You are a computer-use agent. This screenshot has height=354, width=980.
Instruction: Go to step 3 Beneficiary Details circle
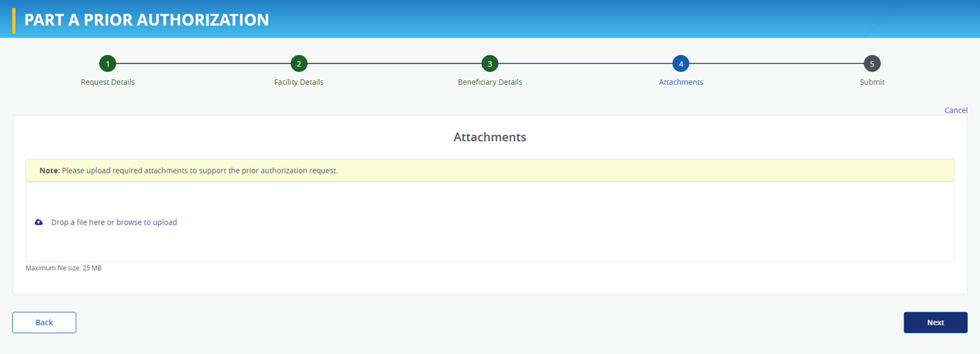pos(490,64)
